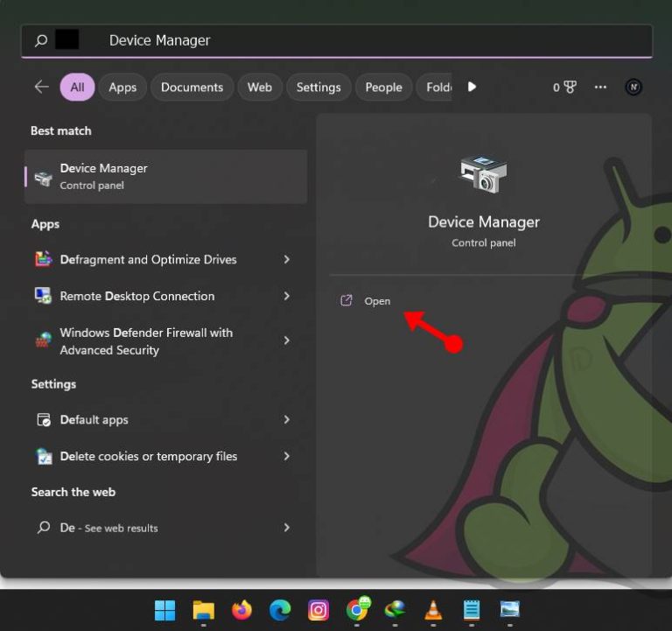Switch to the Folders filter tab
Screen dimensions: 672x631
click(x=434, y=87)
